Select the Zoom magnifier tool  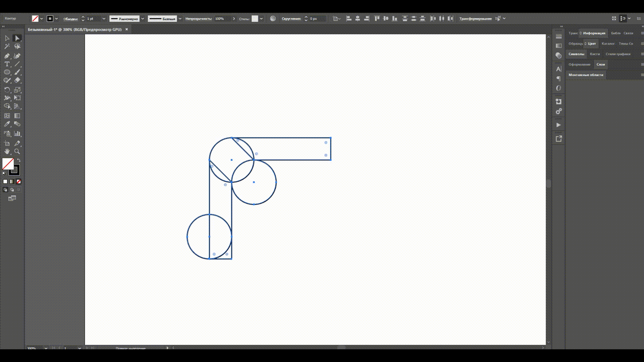[17, 151]
